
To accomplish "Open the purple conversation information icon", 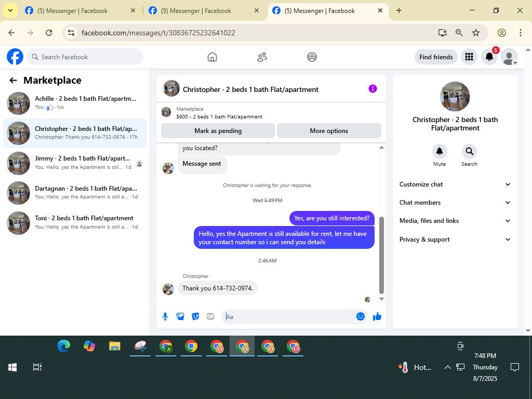I will tap(373, 89).
